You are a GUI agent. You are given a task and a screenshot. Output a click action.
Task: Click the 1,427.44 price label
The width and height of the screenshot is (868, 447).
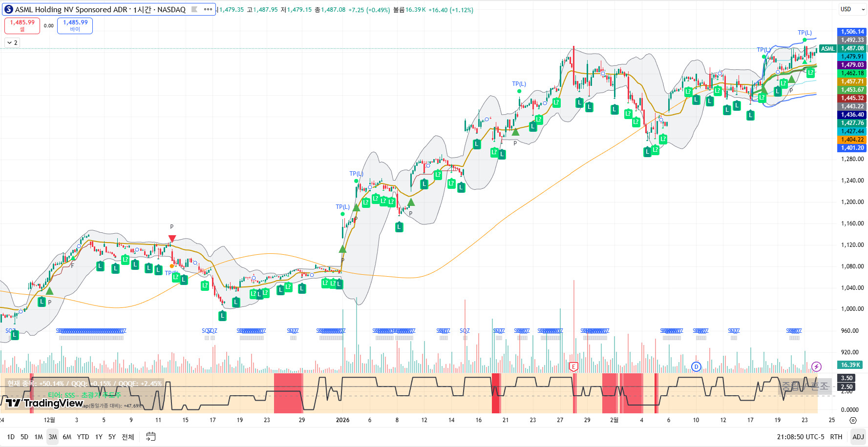(x=852, y=131)
